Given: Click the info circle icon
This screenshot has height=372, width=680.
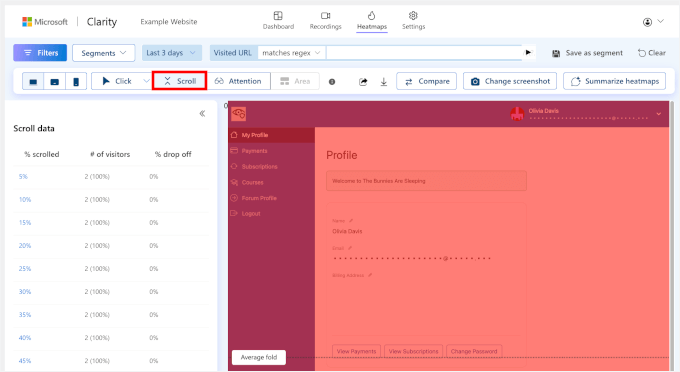Looking at the screenshot, I should pos(332,82).
